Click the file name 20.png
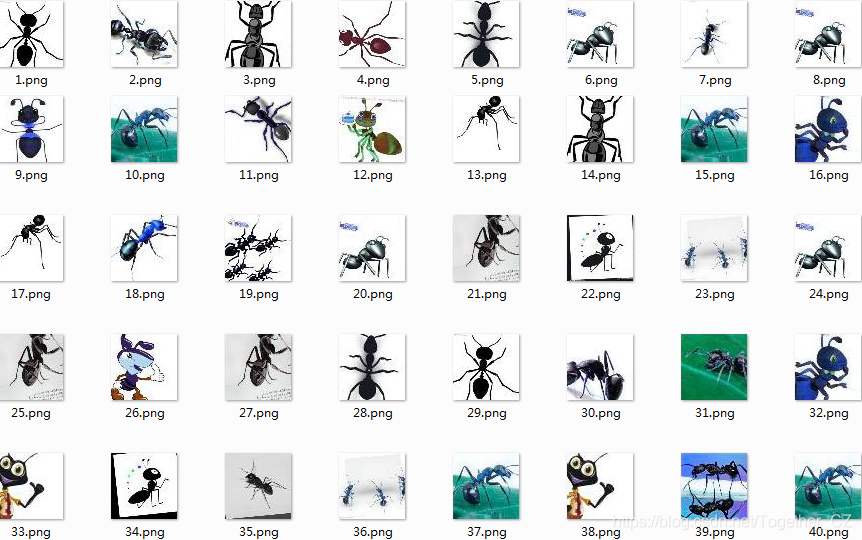Viewport: 862px width, 540px height. (x=373, y=294)
